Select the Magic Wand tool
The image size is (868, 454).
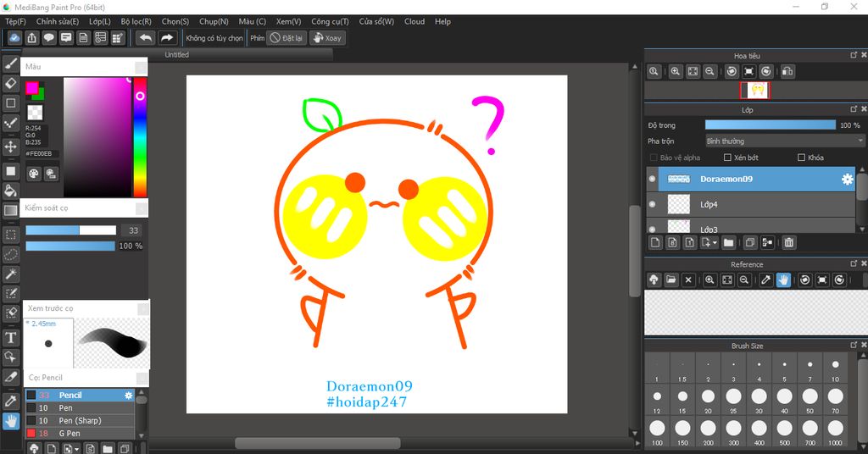[10, 274]
